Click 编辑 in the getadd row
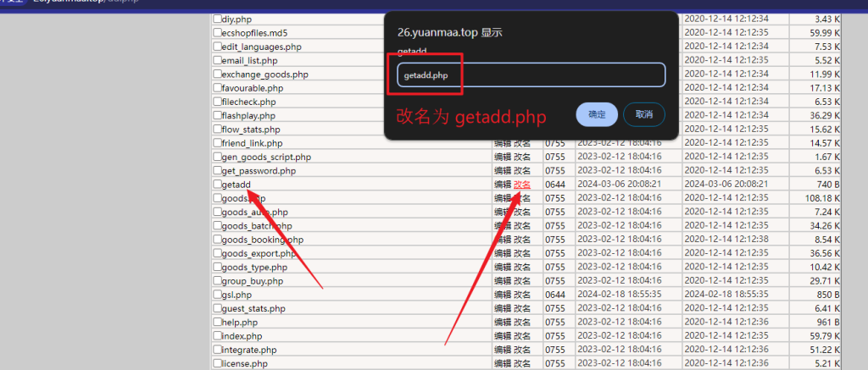868x370 pixels. pyautogui.click(x=503, y=185)
